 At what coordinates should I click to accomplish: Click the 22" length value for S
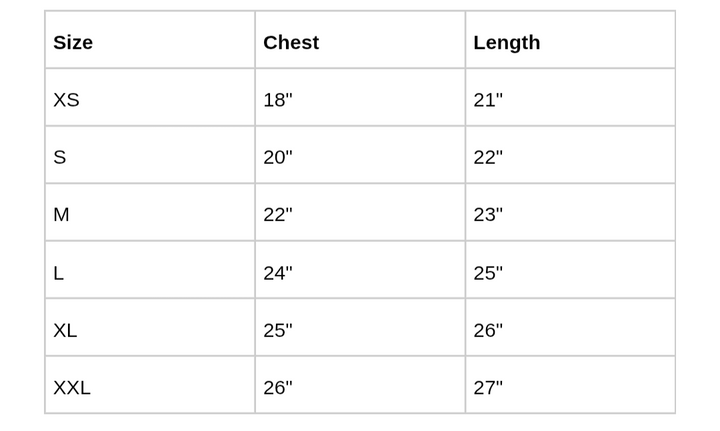(x=487, y=157)
